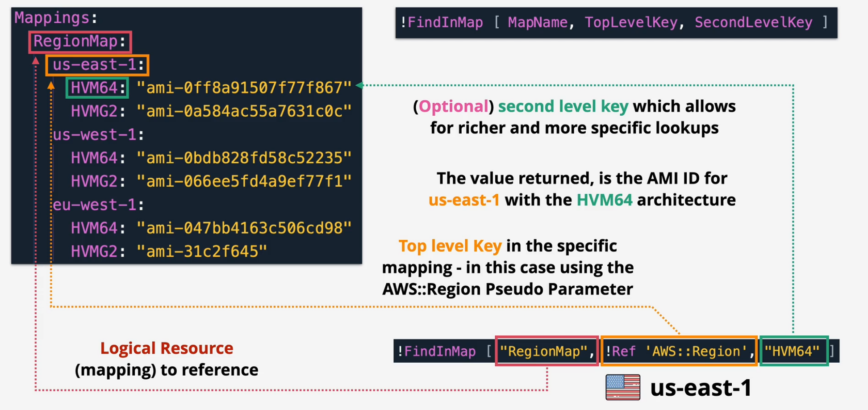Click orange 'us-east-1' in the explanation sentence
Screen dimensions: 868x410
coord(464,200)
